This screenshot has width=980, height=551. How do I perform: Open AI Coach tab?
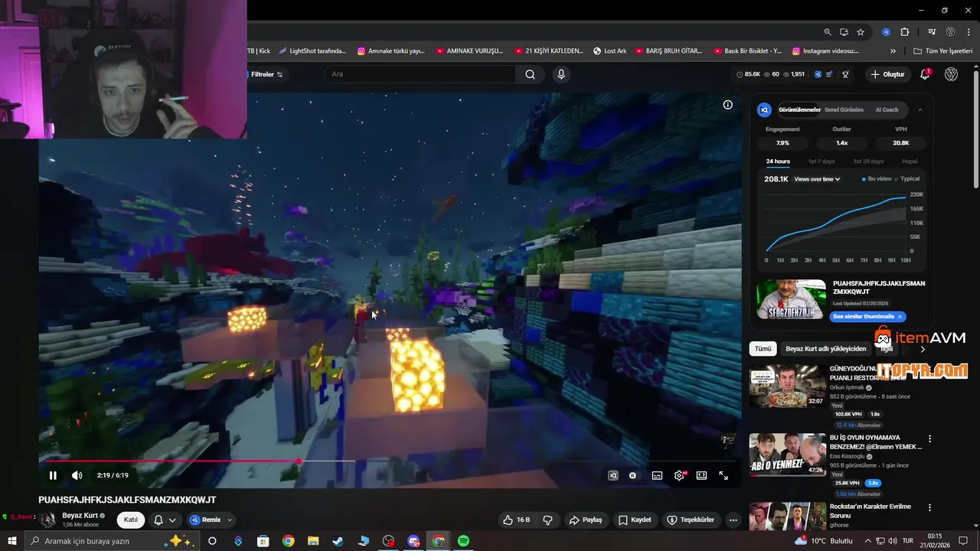(x=887, y=109)
